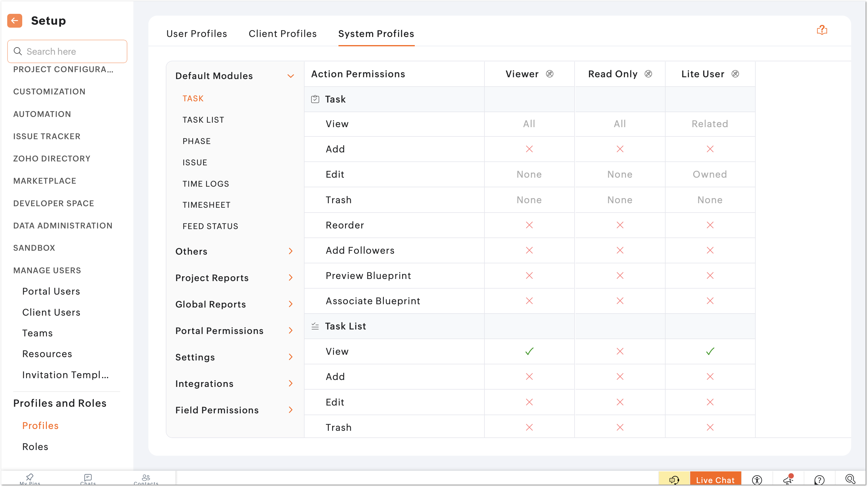Toggle Read Only's Task Add permission cross
This screenshot has height=487, width=868.
point(620,149)
